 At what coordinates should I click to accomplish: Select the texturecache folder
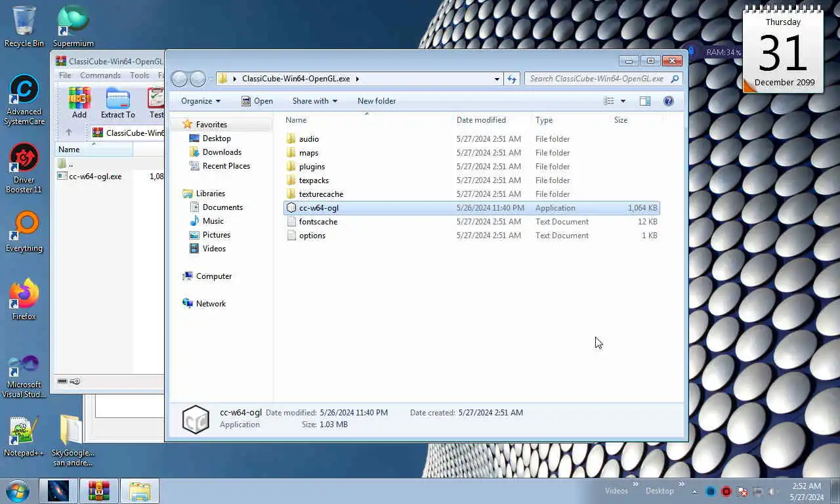tap(471, 194)
